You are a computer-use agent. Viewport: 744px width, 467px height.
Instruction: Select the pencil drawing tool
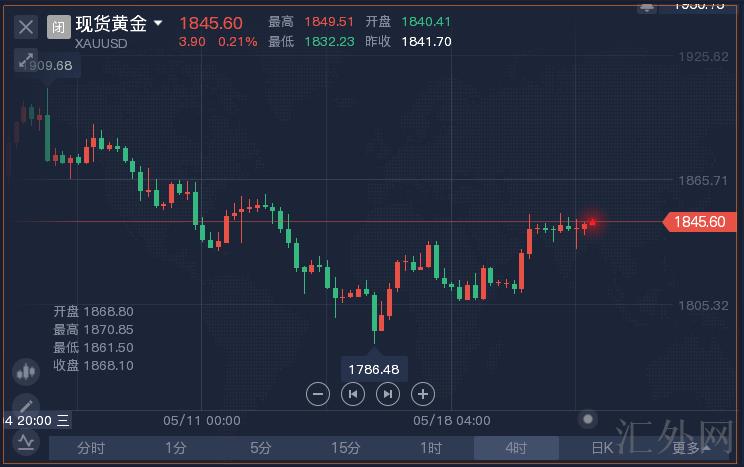26,404
